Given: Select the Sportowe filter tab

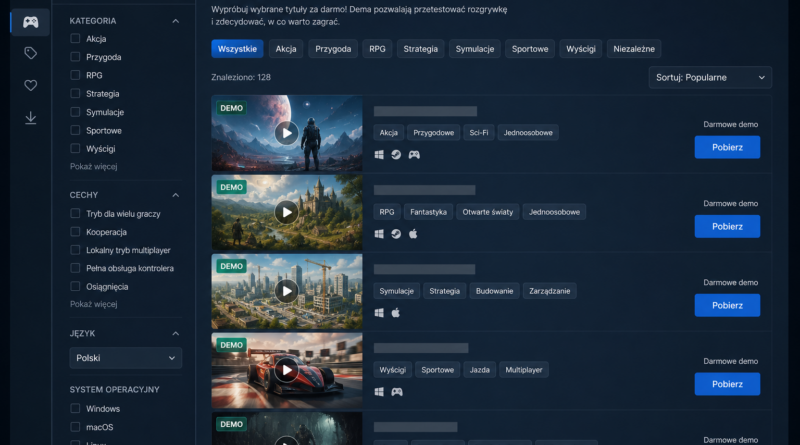Looking at the screenshot, I should coord(530,49).
